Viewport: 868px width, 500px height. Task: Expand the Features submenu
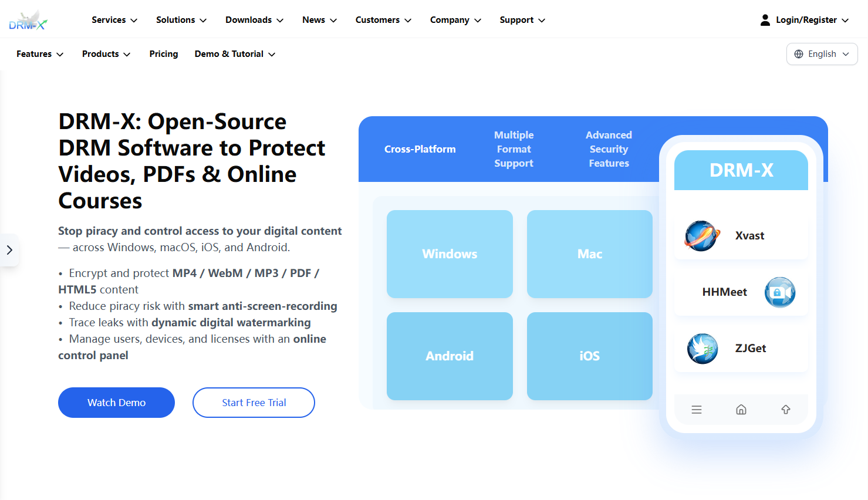tap(40, 54)
